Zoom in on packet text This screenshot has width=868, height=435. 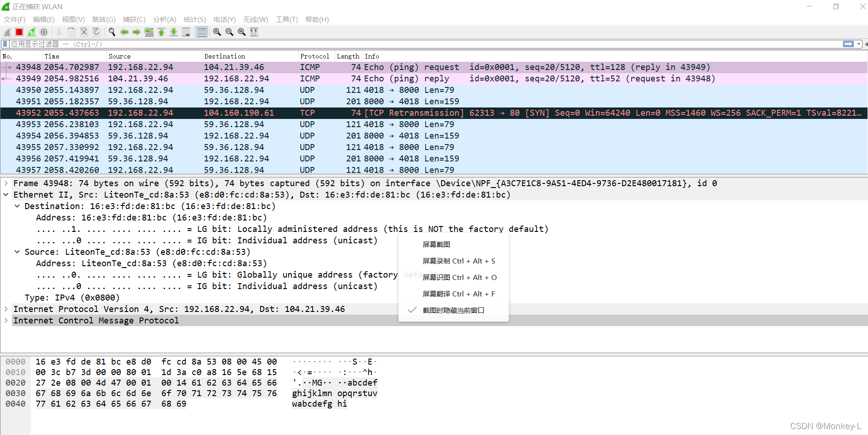[217, 32]
